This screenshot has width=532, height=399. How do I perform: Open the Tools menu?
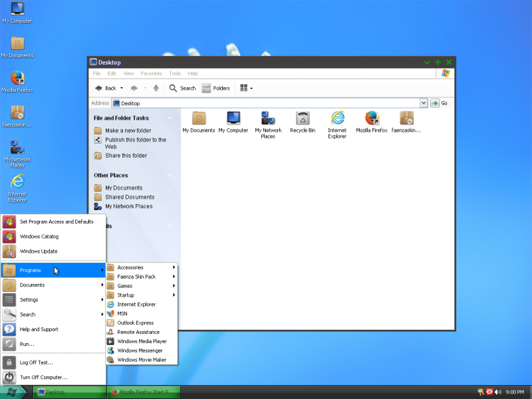[175, 73]
